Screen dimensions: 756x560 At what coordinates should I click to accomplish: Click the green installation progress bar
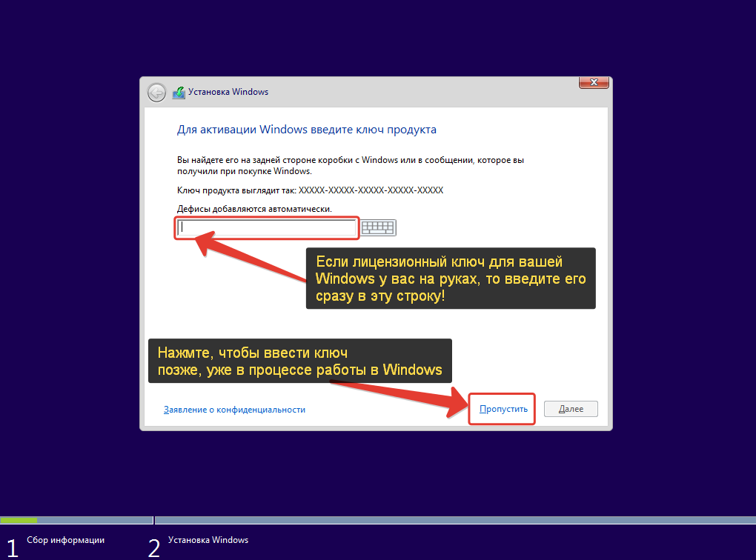(19, 521)
